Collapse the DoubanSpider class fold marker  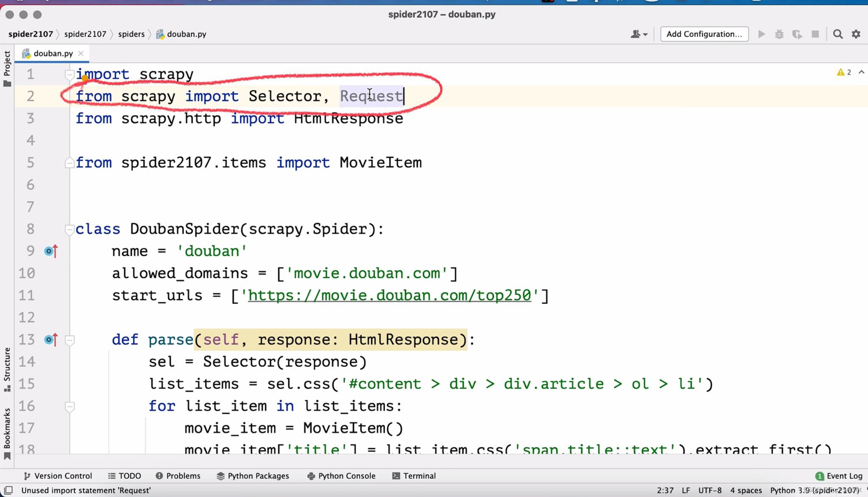pyautogui.click(x=70, y=229)
